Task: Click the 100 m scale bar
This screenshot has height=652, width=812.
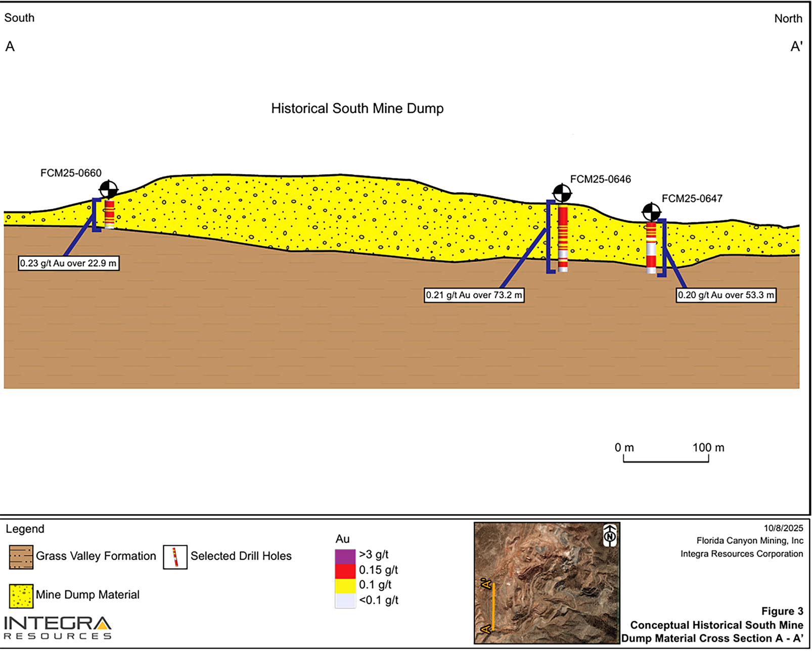Action: tap(665, 458)
